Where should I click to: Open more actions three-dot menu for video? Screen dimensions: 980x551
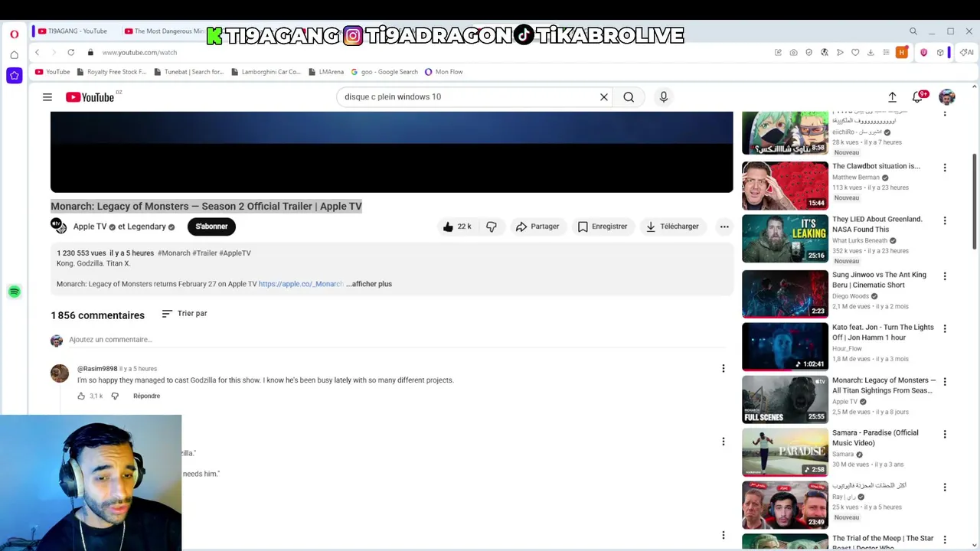[724, 227]
